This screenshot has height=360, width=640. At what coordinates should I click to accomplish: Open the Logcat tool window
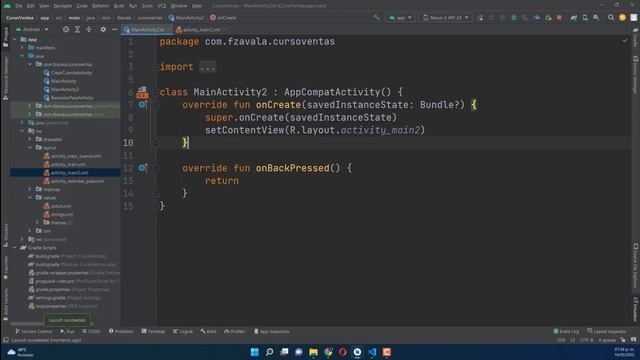tap(182, 331)
